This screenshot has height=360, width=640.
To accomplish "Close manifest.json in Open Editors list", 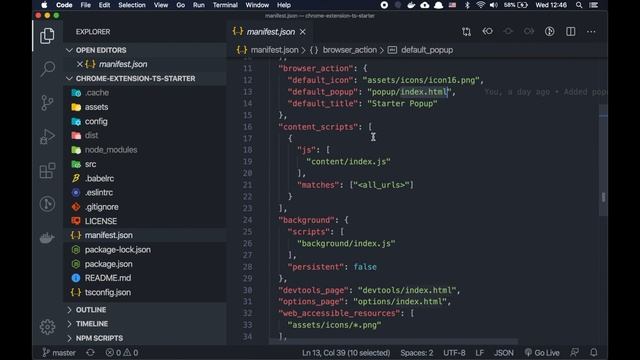I will [x=80, y=64].
